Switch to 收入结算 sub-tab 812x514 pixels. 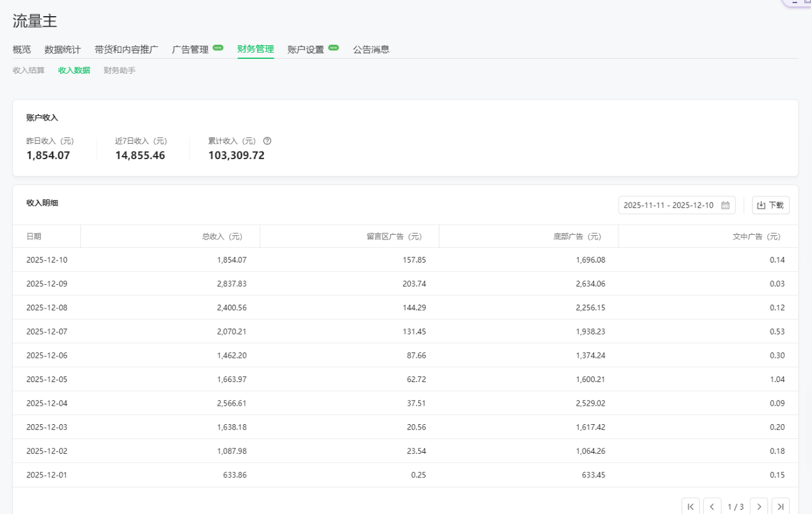click(x=28, y=71)
